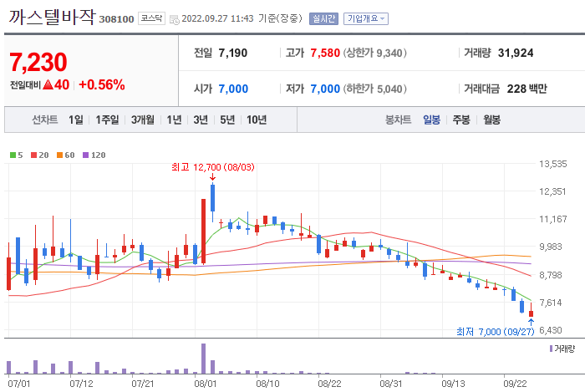Click the stock name 까스텔바작
The width and height of the screenshot is (585, 392).
[52, 17]
